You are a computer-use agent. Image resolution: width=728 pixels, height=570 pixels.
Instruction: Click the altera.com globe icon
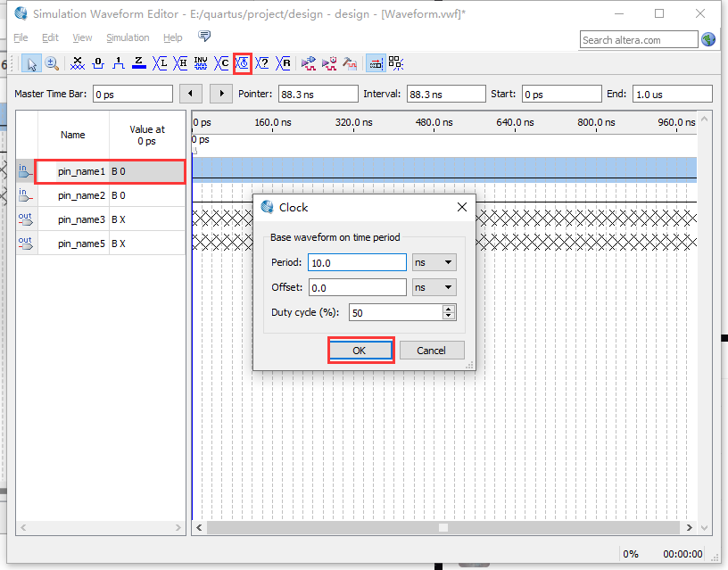pyautogui.click(x=708, y=39)
